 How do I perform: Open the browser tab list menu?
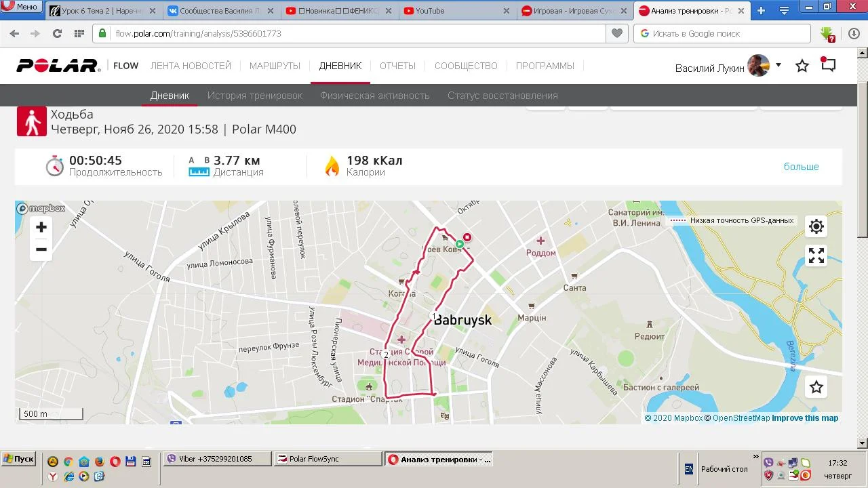(x=785, y=11)
